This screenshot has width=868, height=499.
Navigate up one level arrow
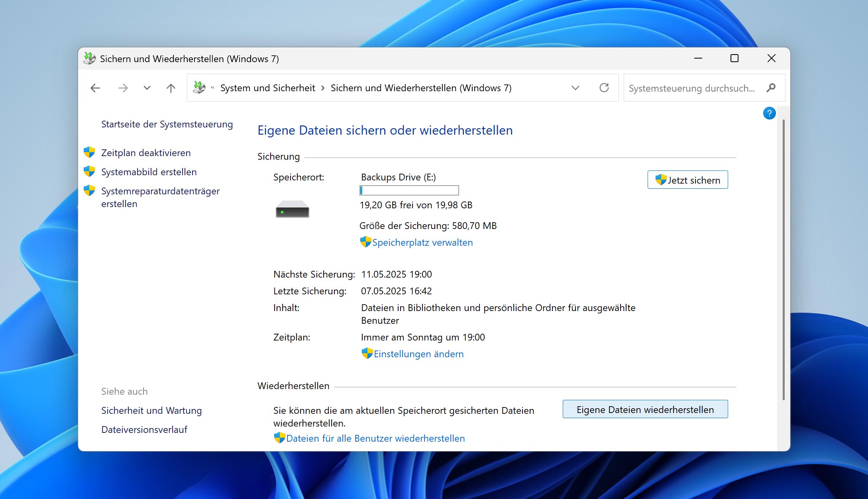coord(171,88)
